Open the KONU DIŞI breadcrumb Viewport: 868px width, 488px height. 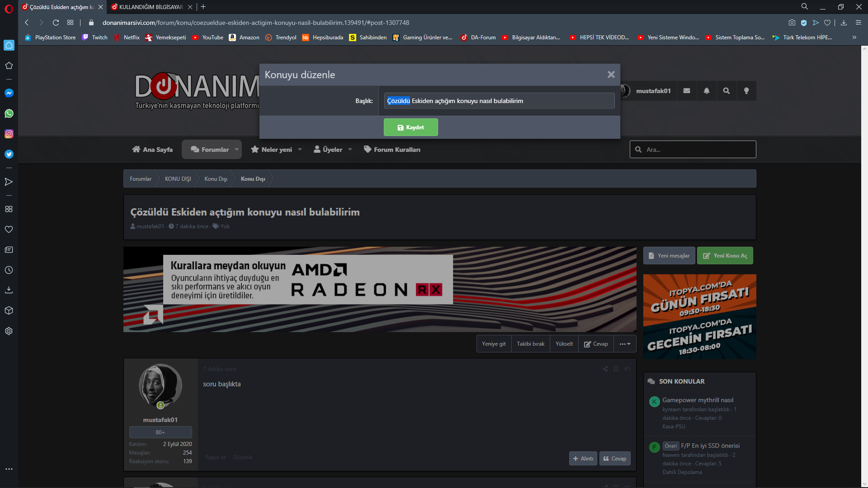pyautogui.click(x=178, y=179)
